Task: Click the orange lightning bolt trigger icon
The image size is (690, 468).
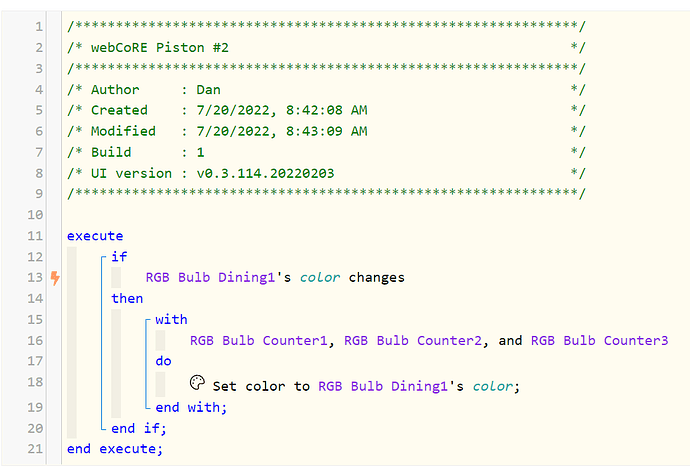Action: click(x=55, y=278)
